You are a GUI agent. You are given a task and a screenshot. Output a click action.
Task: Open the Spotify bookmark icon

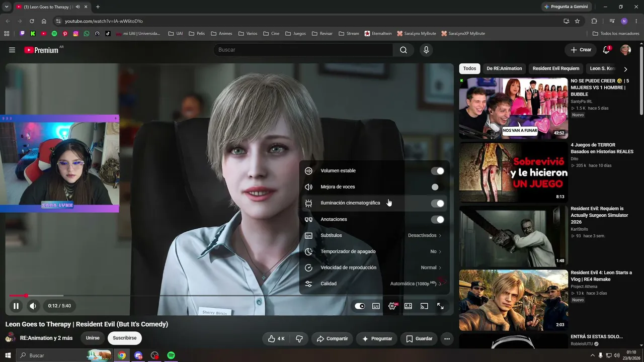[x=54, y=34]
